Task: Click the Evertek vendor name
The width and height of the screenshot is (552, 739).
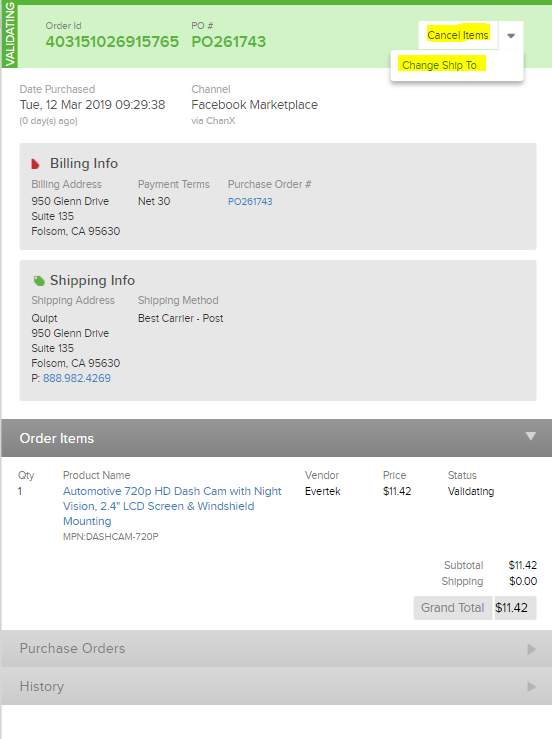Action: (x=322, y=492)
